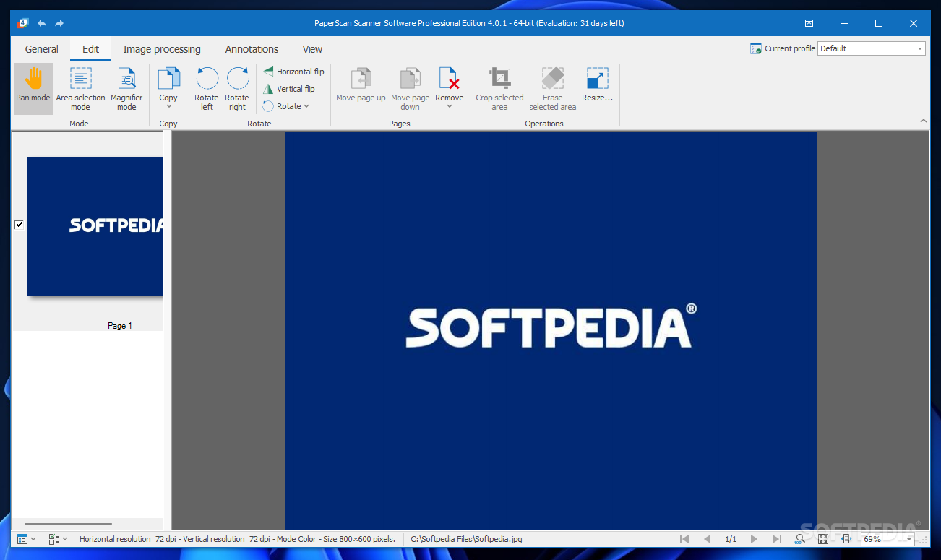Switch to Annotations tab

[x=252, y=49]
